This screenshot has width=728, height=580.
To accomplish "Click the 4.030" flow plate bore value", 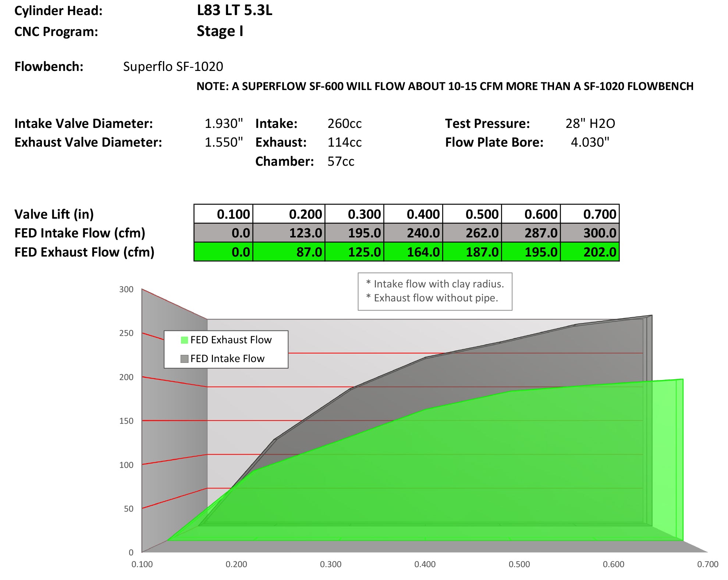I will click(x=590, y=142).
